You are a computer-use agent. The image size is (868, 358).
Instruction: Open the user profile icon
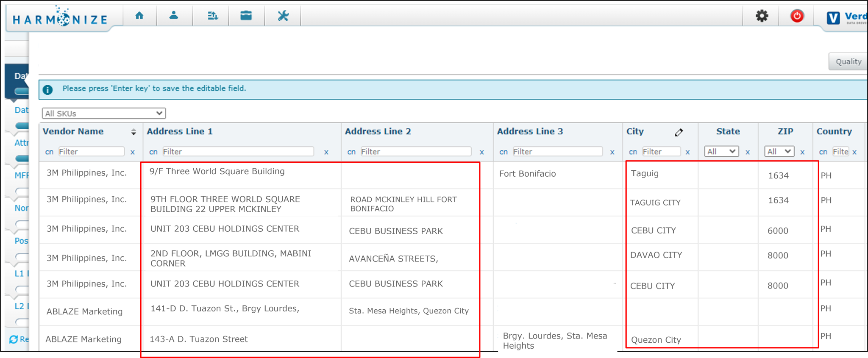tap(174, 16)
